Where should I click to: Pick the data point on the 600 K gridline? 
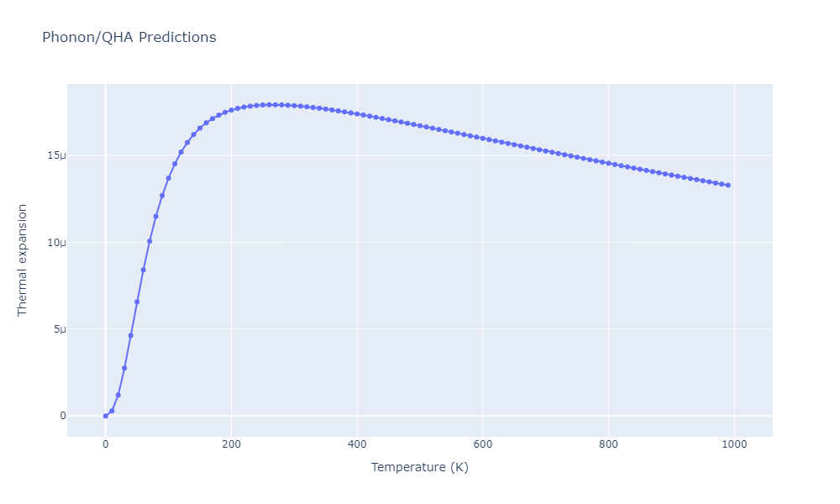(x=482, y=139)
